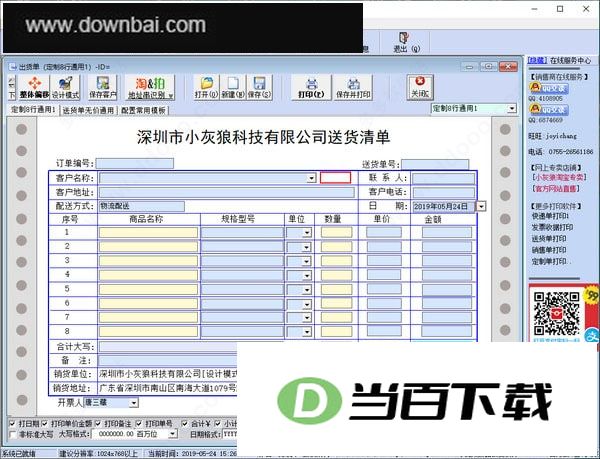Click the 数量 cell in row 4
The height and width of the screenshot is (459, 600).
coord(336,275)
